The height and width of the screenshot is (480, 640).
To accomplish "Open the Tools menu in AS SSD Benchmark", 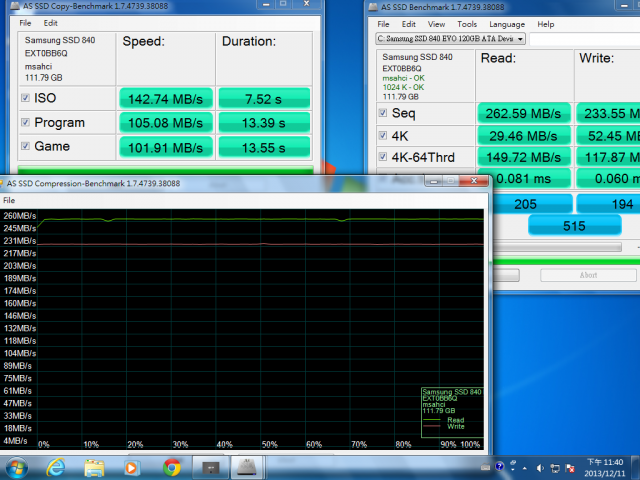I will tap(467, 24).
